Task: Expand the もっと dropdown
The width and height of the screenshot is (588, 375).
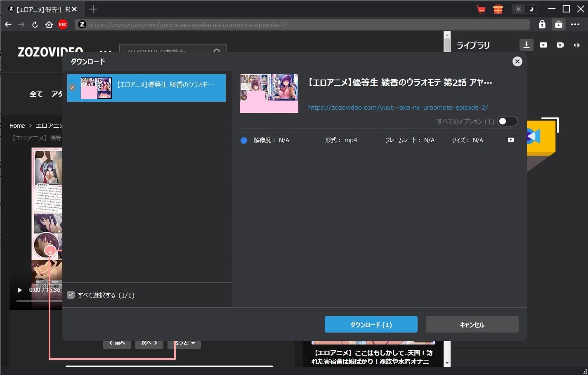Action: pos(184,343)
